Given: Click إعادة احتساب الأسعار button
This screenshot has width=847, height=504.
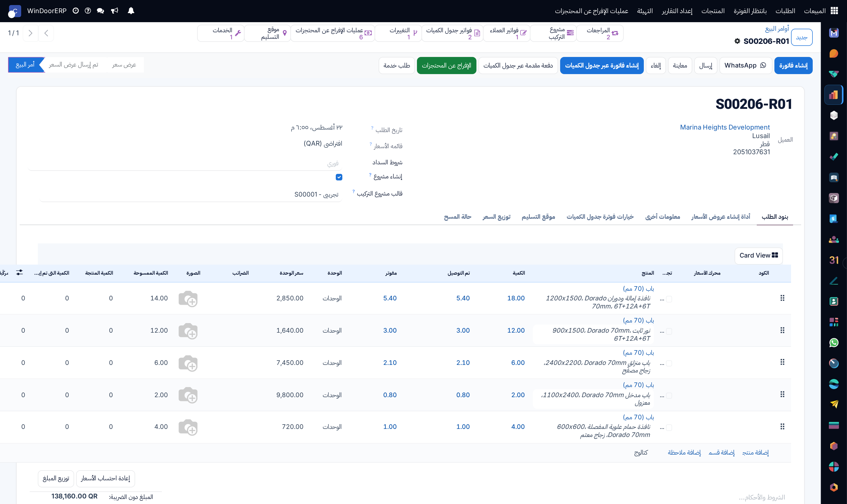Looking at the screenshot, I should pyautogui.click(x=105, y=479).
